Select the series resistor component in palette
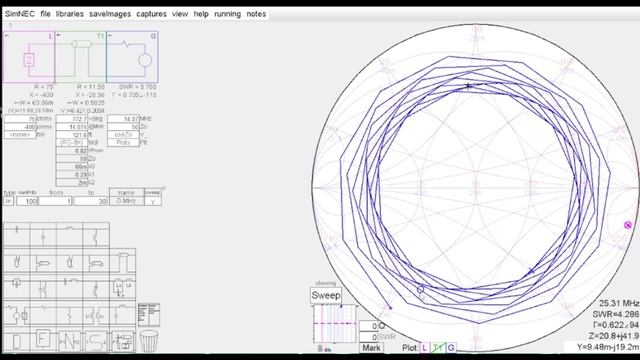Image resolution: width=640 pixels, height=360 pixels. (x=43, y=314)
